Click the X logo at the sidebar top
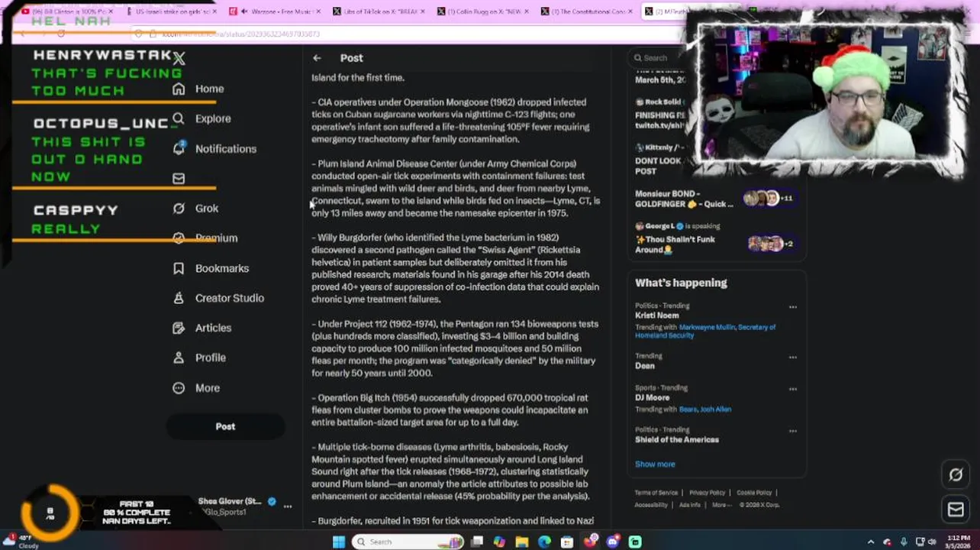This screenshot has height=550, width=980. point(179,58)
